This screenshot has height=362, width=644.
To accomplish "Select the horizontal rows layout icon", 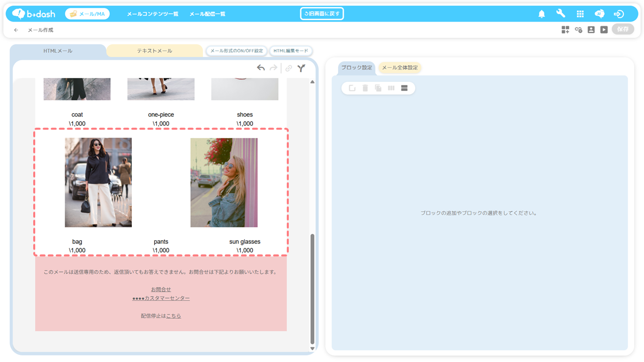I will [404, 88].
